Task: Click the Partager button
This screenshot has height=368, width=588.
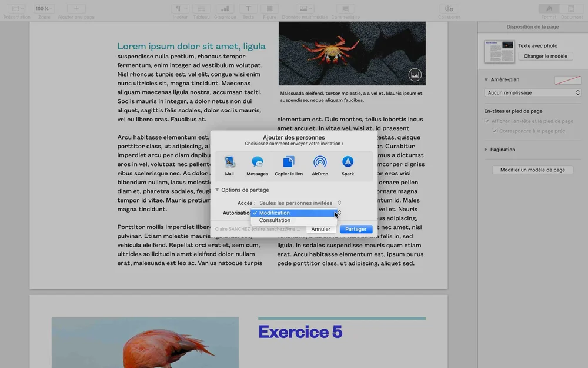Action: point(356,229)
